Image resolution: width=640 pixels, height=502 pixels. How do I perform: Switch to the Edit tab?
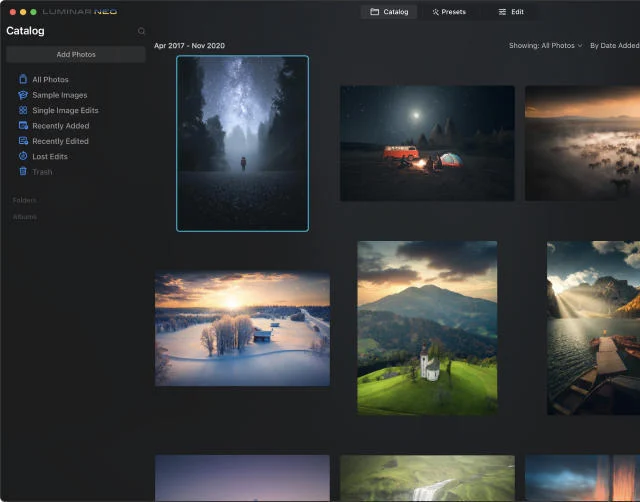[511, 12]
